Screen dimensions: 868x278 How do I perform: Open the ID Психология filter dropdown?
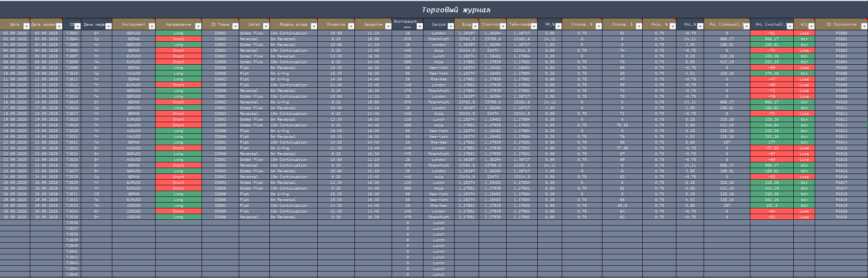point(864,26)
